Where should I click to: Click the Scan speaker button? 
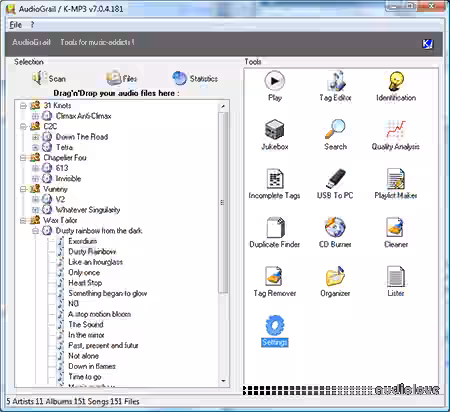pos(49,78)
